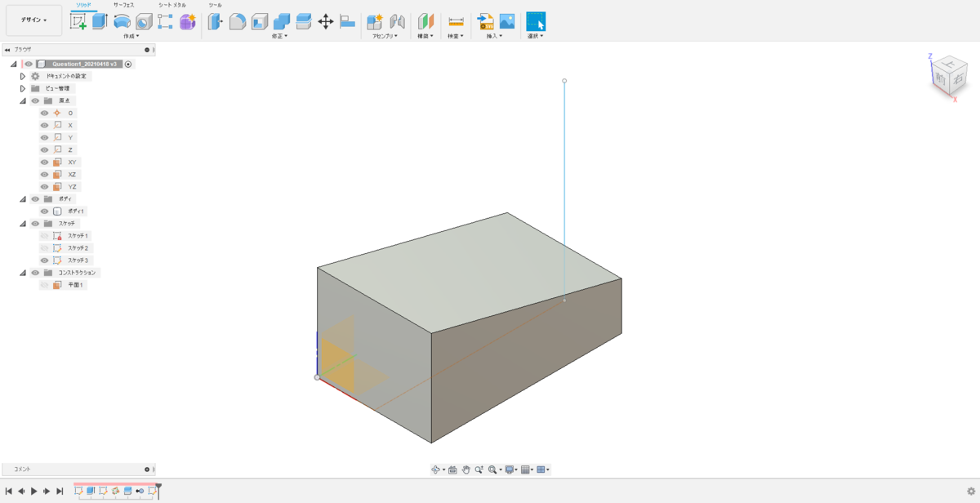The image size is (980, 503).
Task: Toggle visibility of origin point O
Action: 45,113
